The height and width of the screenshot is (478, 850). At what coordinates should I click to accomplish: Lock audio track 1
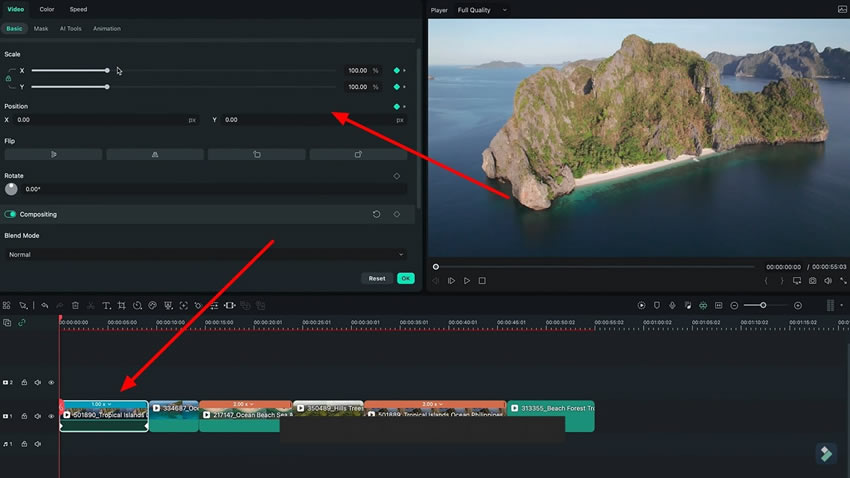click(24, 444)
